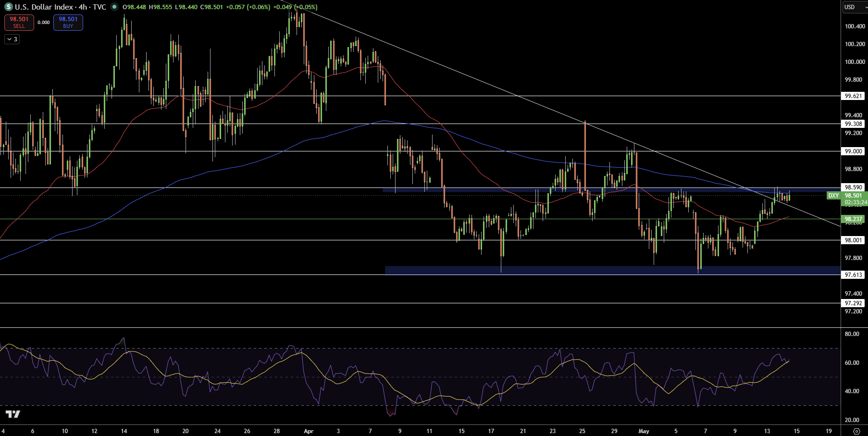Click RSI pane 80.00 scale label
This screenshot has height=436, width=868.
(x=852, y=334)
